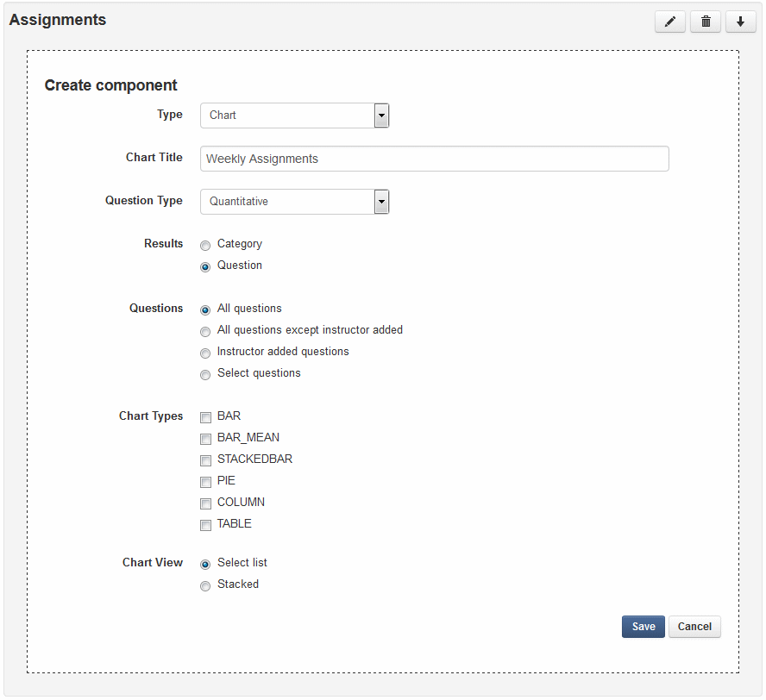Select Instructor added questions option
Screen dimensions: 766x700
click(205, 353)
